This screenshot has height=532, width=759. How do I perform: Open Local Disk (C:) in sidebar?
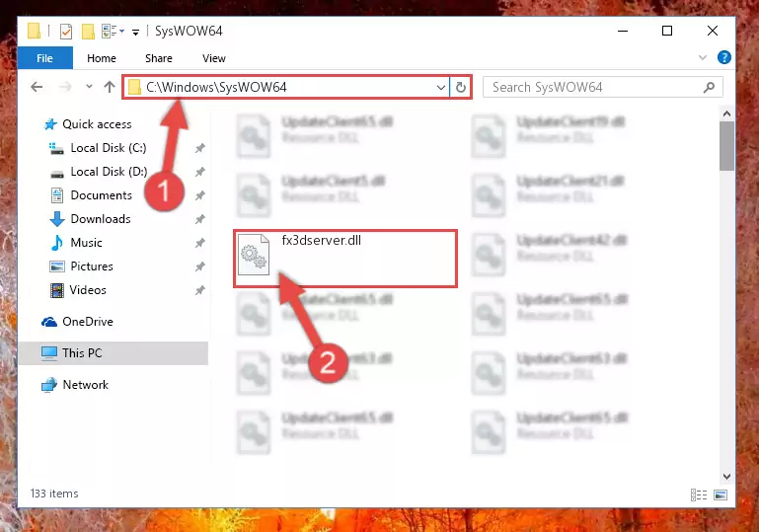pyautogui.click(x=98, y=148)
